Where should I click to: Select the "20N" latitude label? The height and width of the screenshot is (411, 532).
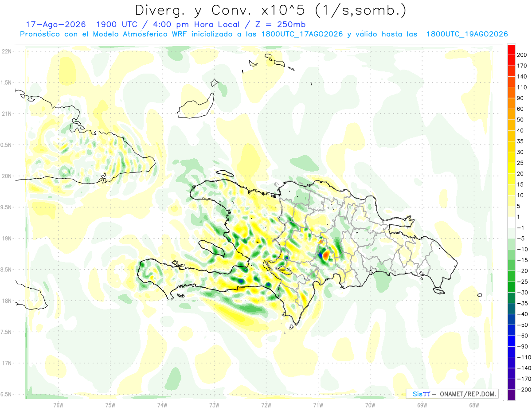pyautogui.click(x=7, y=176)
